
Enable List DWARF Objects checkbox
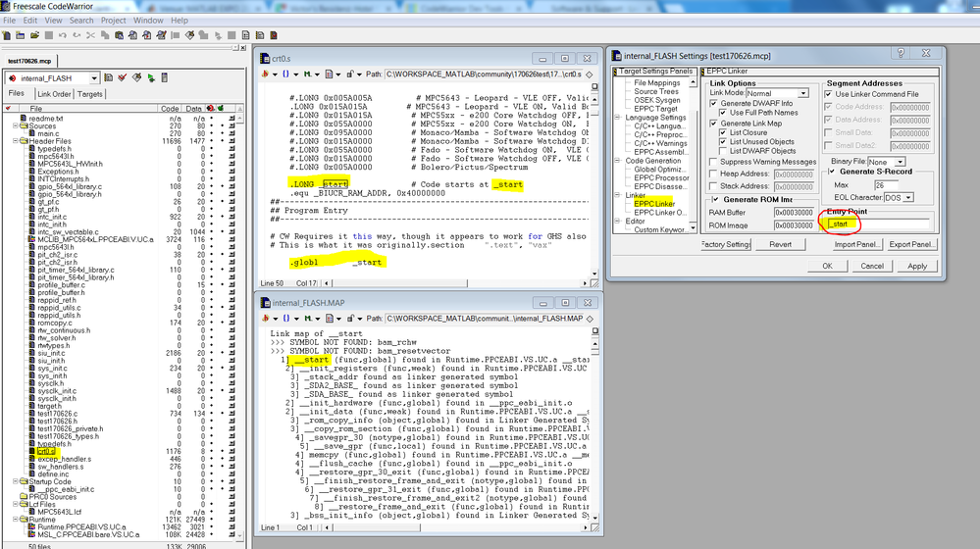tap(723, 151)
